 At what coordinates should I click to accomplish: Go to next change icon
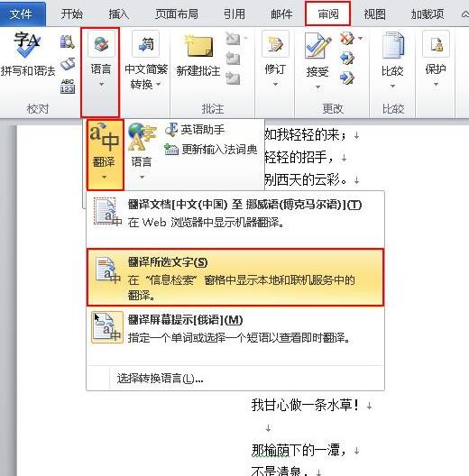coord(347,78)
